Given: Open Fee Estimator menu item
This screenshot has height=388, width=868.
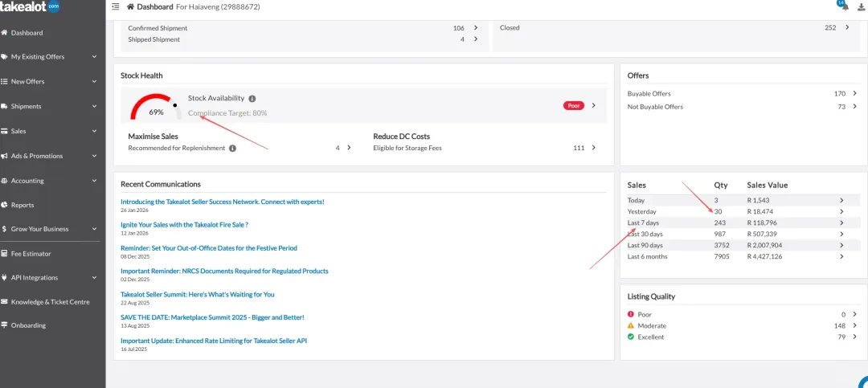Looking at the screenshot, I should click(x=31, y=254).
